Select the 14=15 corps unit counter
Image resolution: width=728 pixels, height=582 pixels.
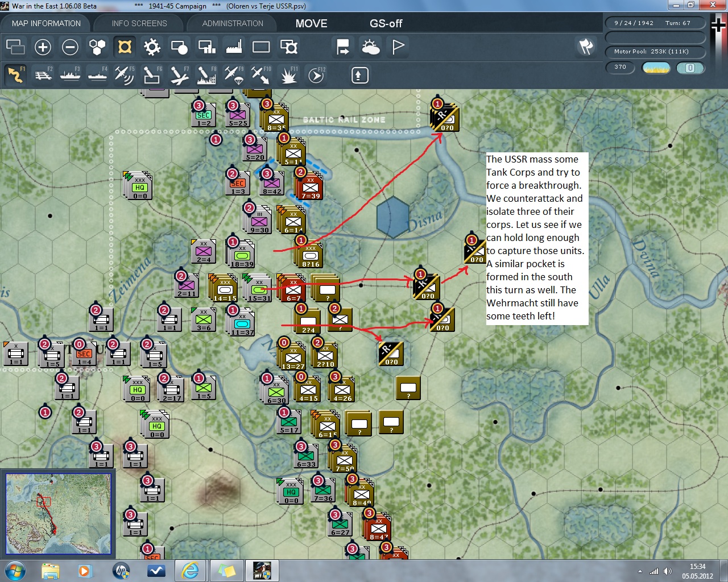[x=225, y=290]
